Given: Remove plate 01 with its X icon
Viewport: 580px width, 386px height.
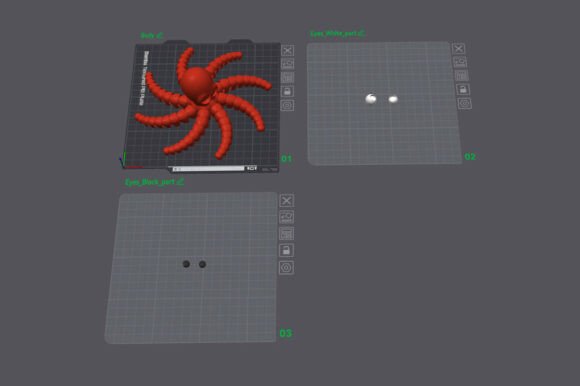Looking at the screenshot, I should tap(288, 50).
